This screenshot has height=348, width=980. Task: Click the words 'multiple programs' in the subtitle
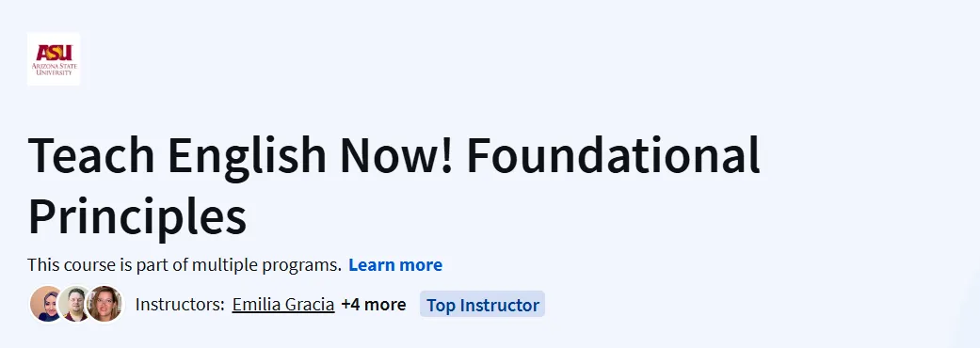point(266,265)
